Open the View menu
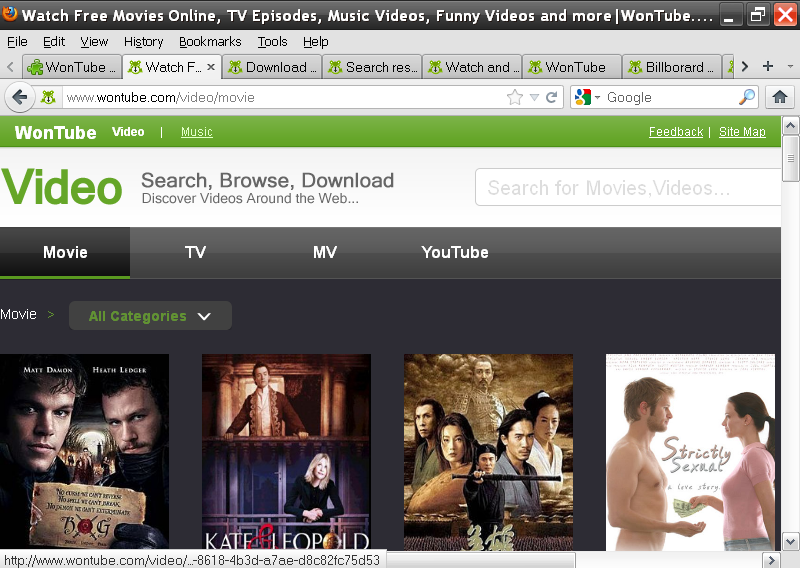Screen dimensions: 800x568 click(94, 42)
